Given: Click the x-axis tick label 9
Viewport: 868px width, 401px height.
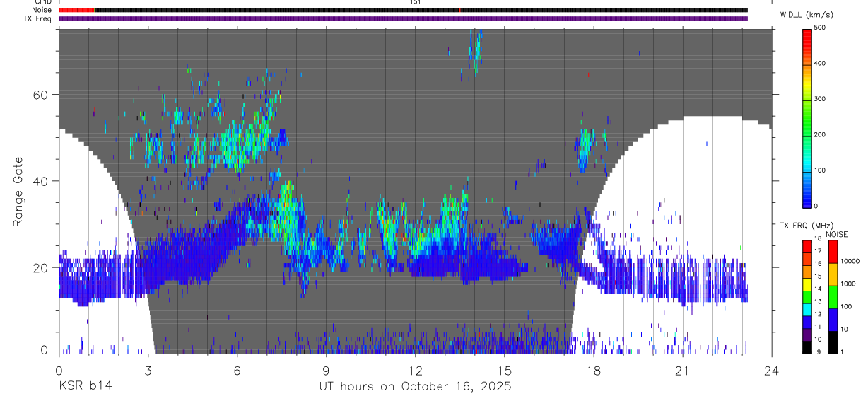Looking at the screenshot, I should point(326,370).
